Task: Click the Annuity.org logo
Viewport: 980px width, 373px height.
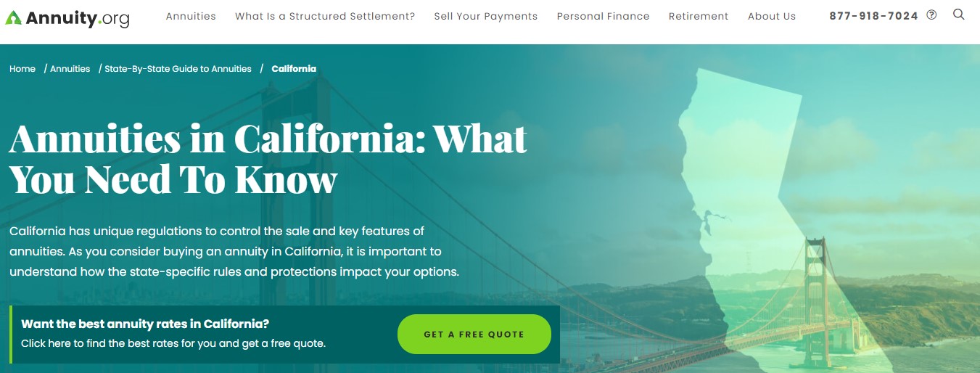Action: point(67,17)
